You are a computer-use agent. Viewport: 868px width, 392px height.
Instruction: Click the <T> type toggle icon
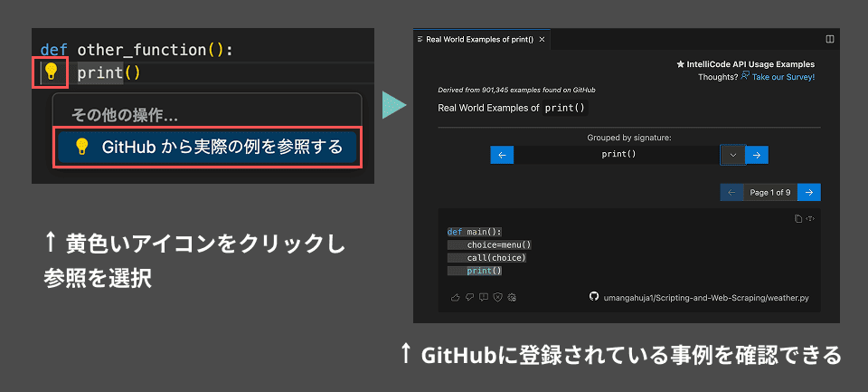(x=810, y=218)
